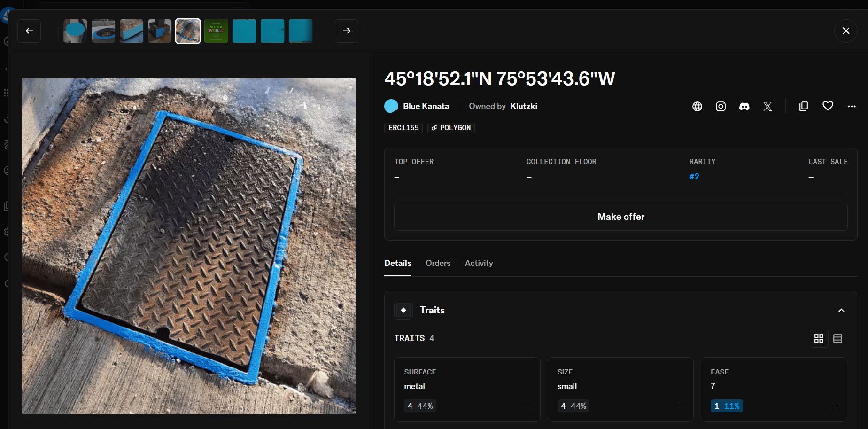868x429 pixels.
Task: Select the third blue curb thumbnail
Action: 132,31
